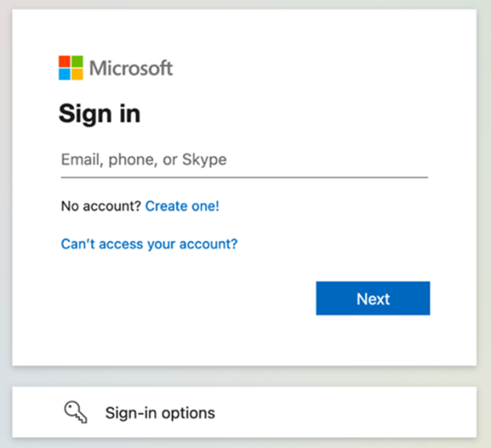Click the red square of the Microsoft logo
491x448 pixels.
(x=65, y=63)
